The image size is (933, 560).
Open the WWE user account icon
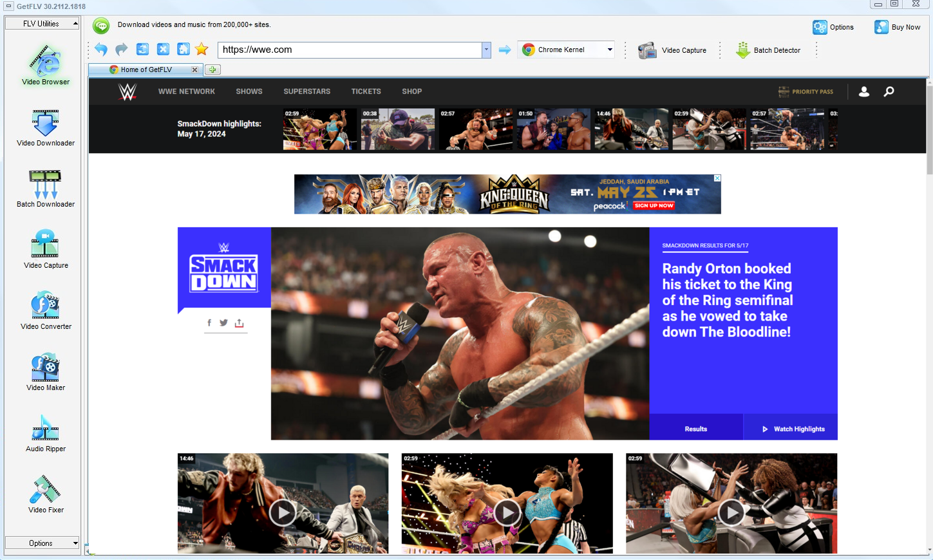coord(864,91)
